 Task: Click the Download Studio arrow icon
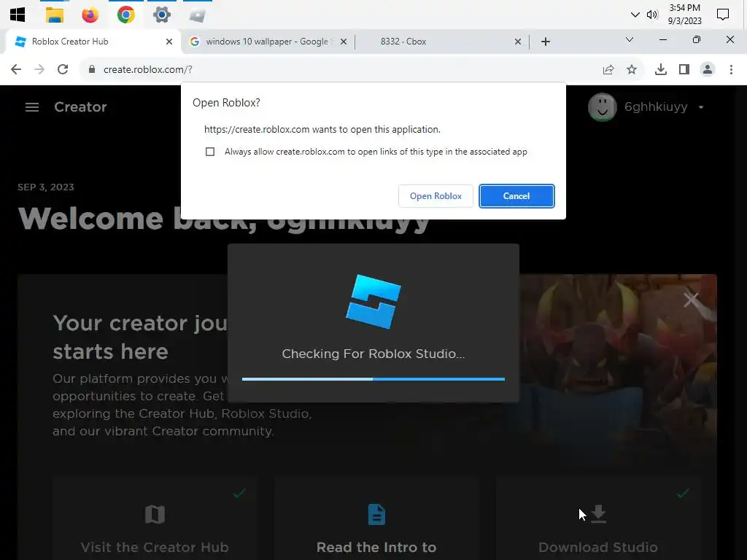point(598,514)
